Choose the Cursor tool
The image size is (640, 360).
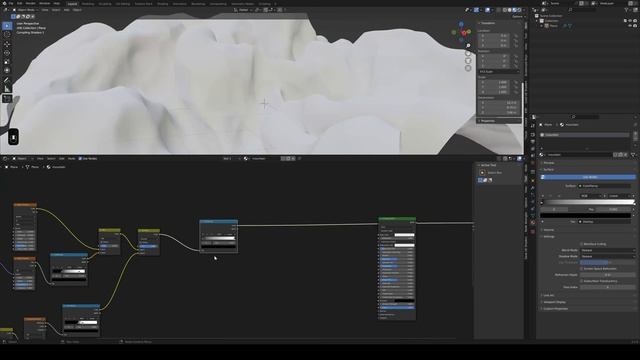pyautogui.click(x=7, y=35)
